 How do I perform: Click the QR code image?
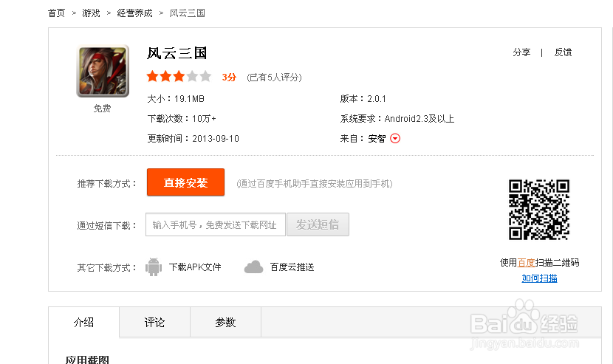pyautogui.click(x=539, y=210)
